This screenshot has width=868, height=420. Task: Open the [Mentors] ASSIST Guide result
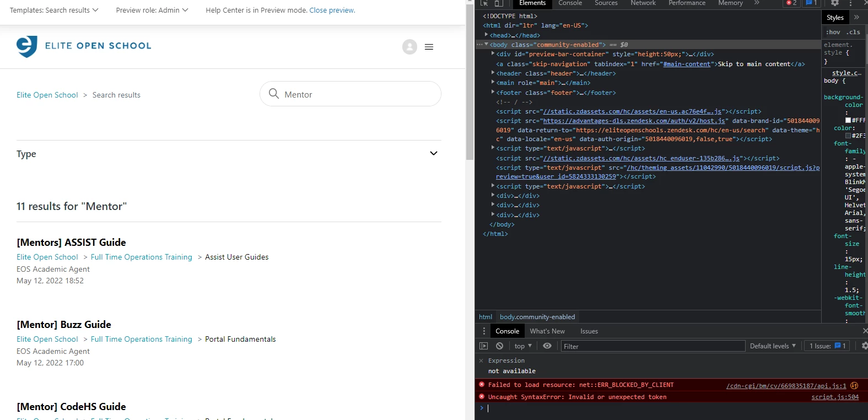(71, 243)
